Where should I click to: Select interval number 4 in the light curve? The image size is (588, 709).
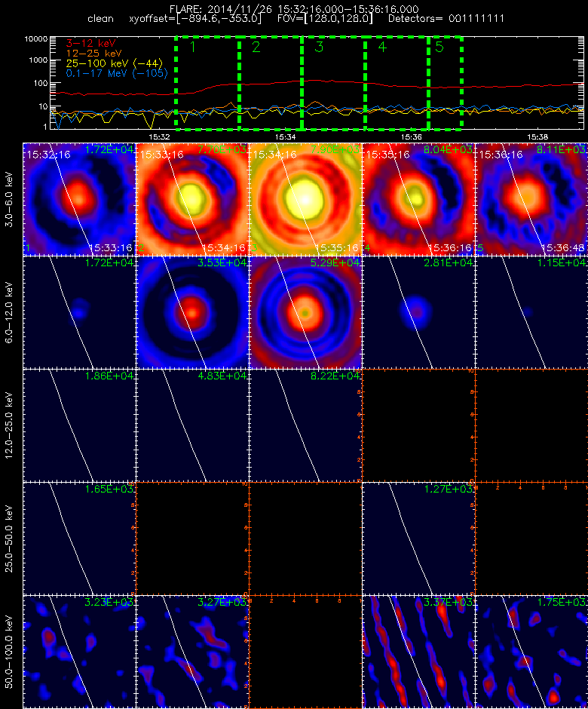(382, 47)
